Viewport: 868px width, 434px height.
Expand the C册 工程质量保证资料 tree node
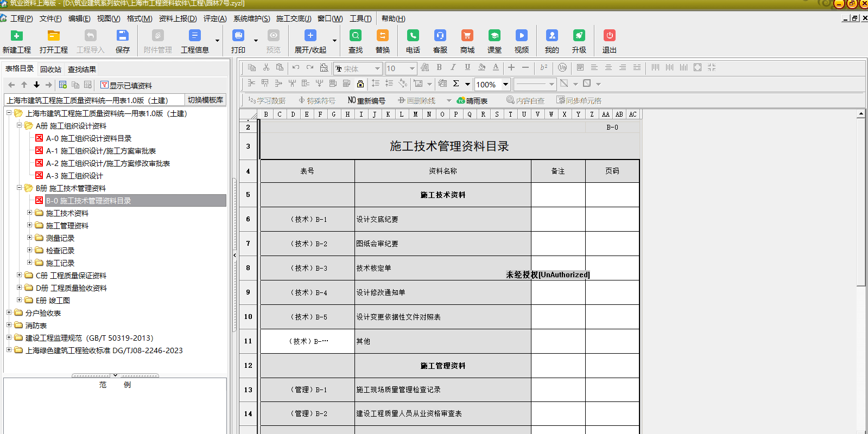20,275
